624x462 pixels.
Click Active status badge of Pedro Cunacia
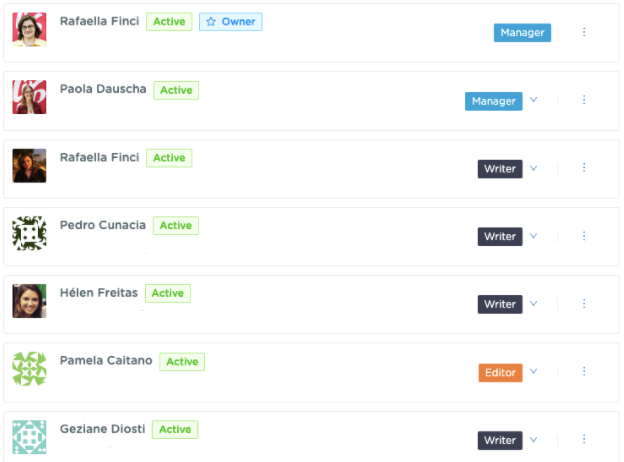pos(176,225)
